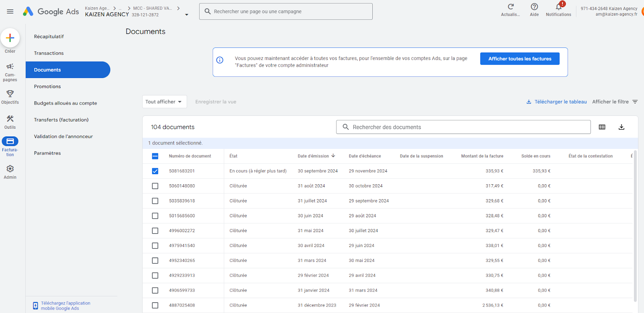Sort by Numéro de document column header
644x313 pixels.
pyautogui.click(x=190, y=156)
